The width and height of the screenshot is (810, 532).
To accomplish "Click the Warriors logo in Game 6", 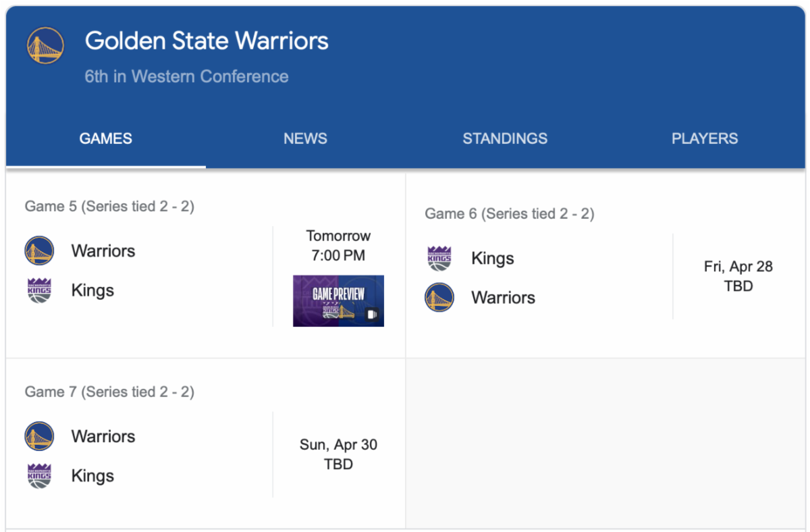I will [x=439, y=298].
